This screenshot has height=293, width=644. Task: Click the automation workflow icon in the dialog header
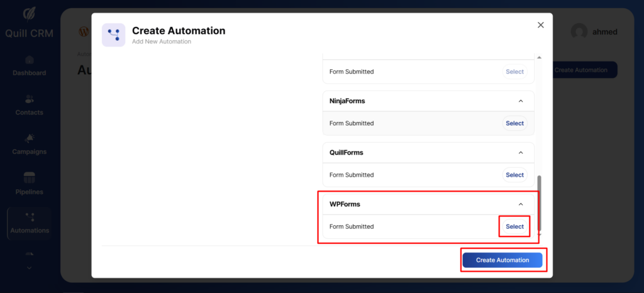point(113,35)
